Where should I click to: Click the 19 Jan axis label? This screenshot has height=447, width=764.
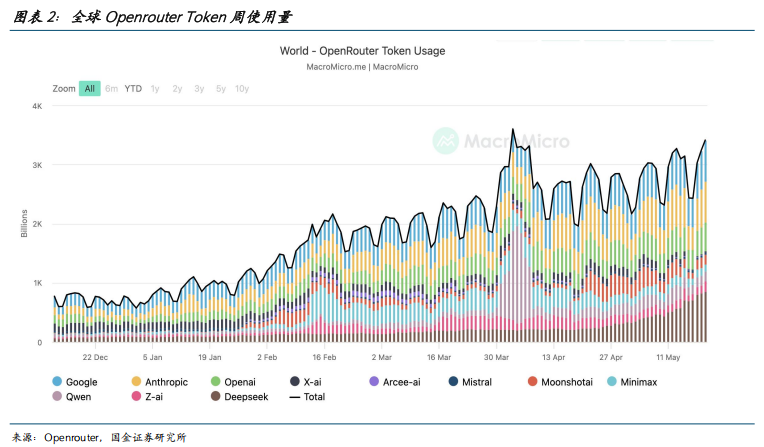(x=210, y=357)
